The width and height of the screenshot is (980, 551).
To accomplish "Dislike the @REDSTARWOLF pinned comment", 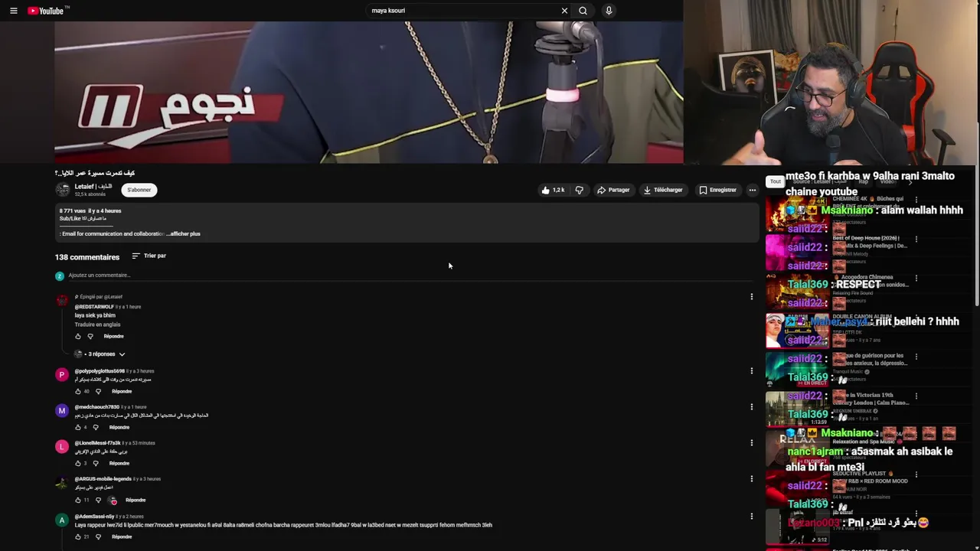I will 90,337.
